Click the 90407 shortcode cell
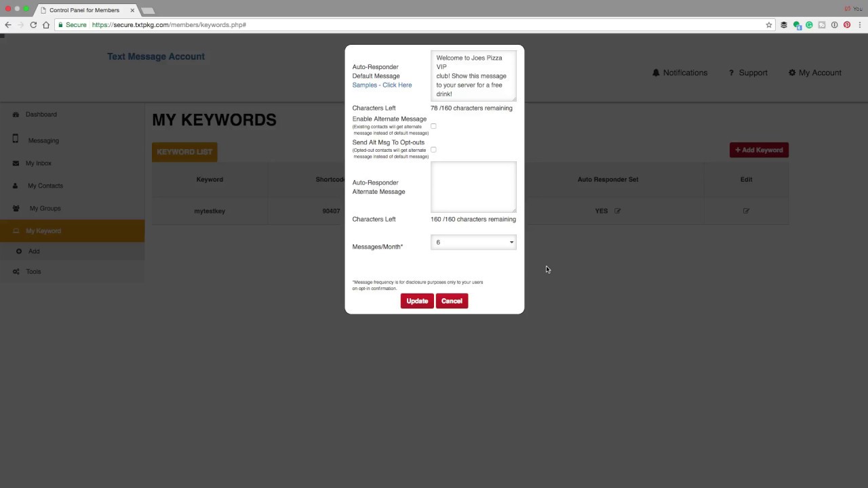Image resolution: width=868 pixels, height=488 pixels. [x=331, y=211]
